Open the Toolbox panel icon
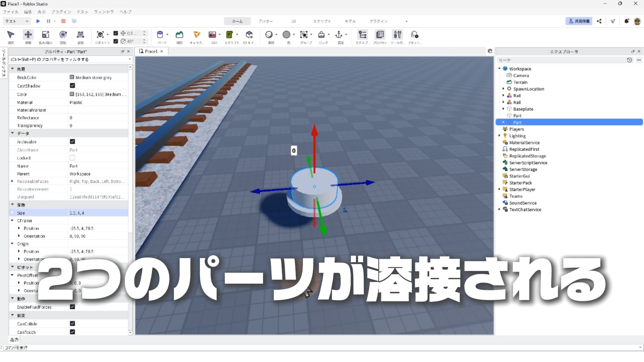The width and height of the screenshot is (644, 362). (x=397, y=35)
